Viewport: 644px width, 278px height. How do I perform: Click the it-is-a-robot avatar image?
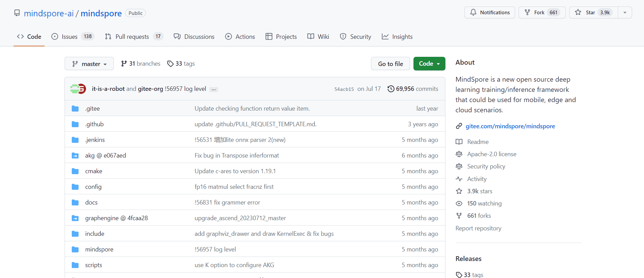click(74, 89)
